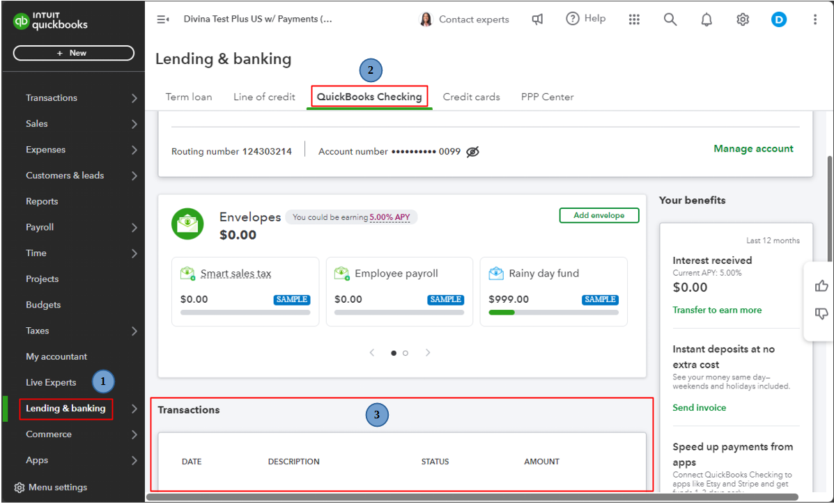Click the thumbs down feedback icon
834x504 pixels.
point(821,314)
